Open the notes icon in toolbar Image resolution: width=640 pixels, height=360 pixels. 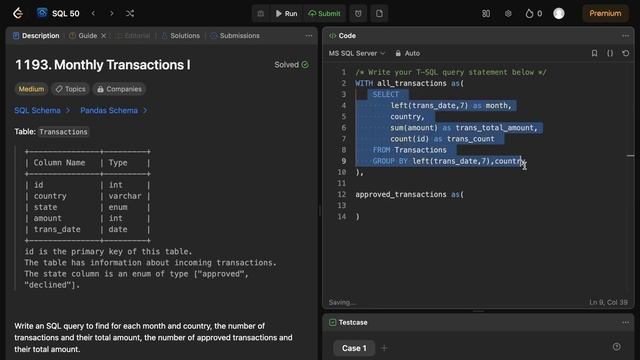point(379,13)
